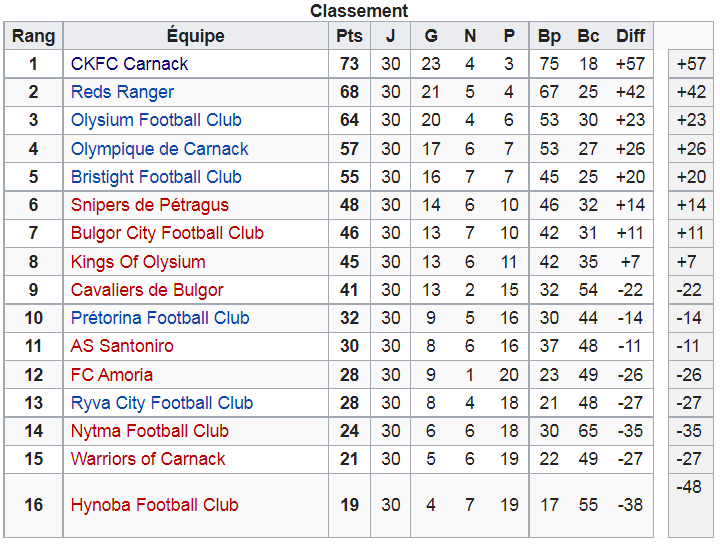Open the FC Amoria link
The height and width of the screenshot is (545, 720).
pos(112,375)
